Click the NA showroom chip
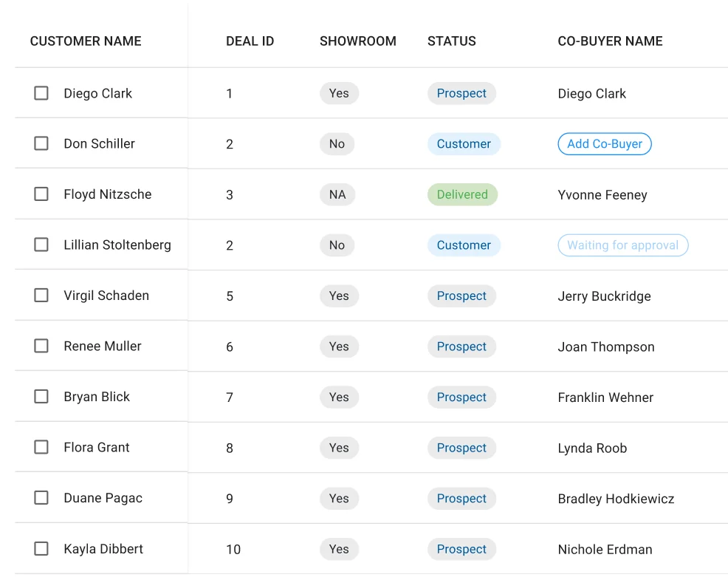The width and height of the screenshot is (728, 580). click(x=337, y=194)
